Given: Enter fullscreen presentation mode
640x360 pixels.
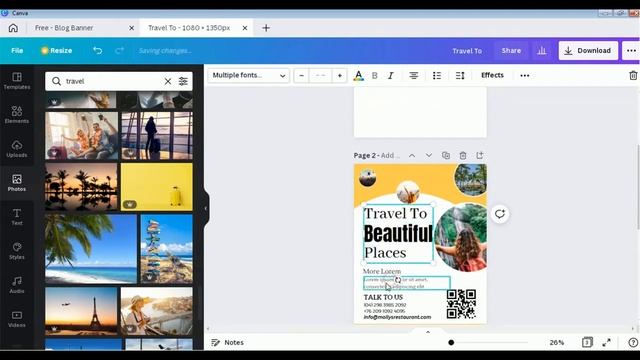Looking at the screenshot, I should pos(607,342).
